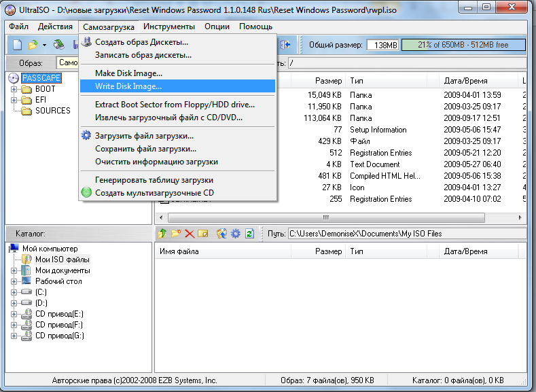
Task: Sort by upper Дата/Время column header
Action: pyautogui.click(x=478, y=81)
